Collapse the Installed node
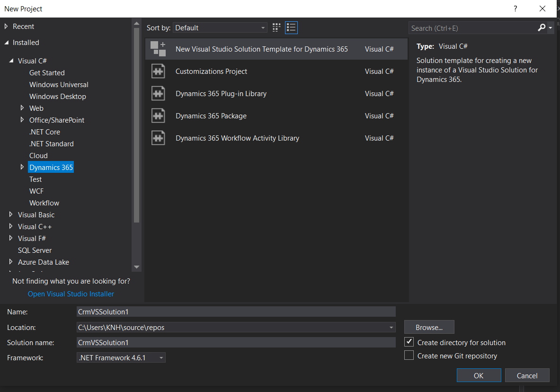 coord(7,42)
